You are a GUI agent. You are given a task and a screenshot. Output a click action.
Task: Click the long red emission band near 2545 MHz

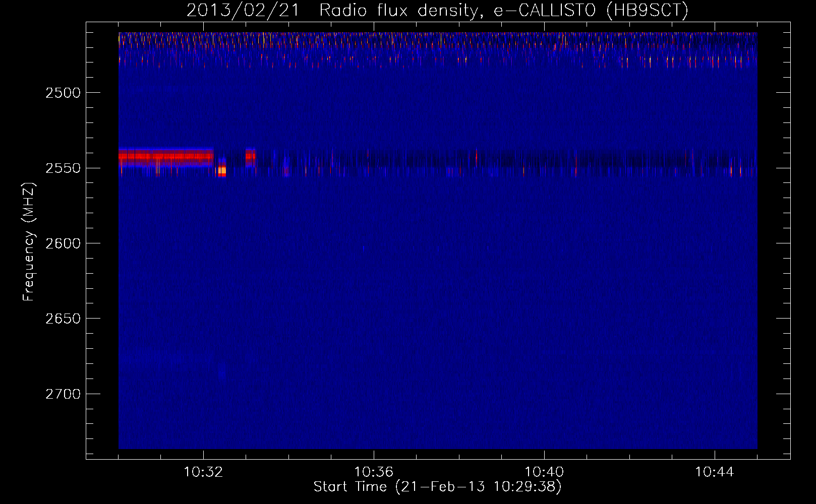pos(165,157)
